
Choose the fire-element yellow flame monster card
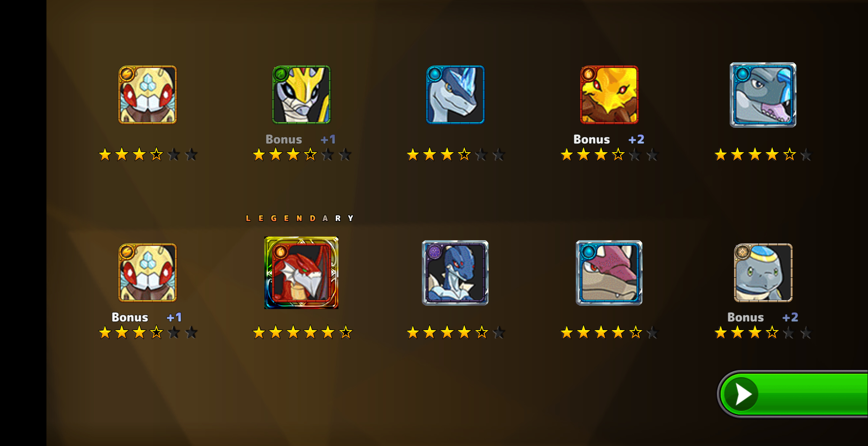[x=609, y=95]
